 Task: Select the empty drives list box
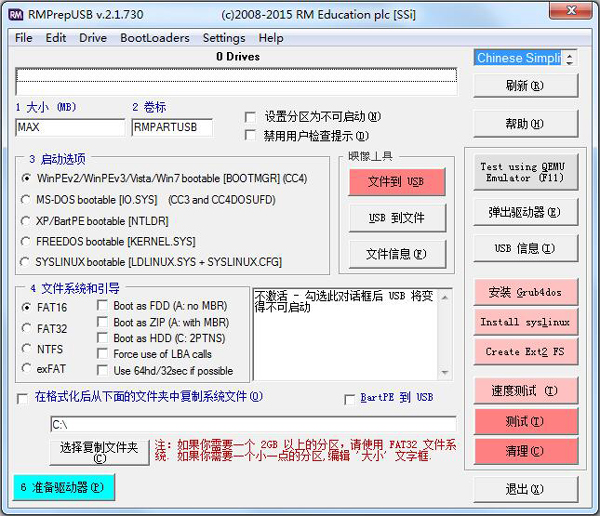[x=236, y=82]
